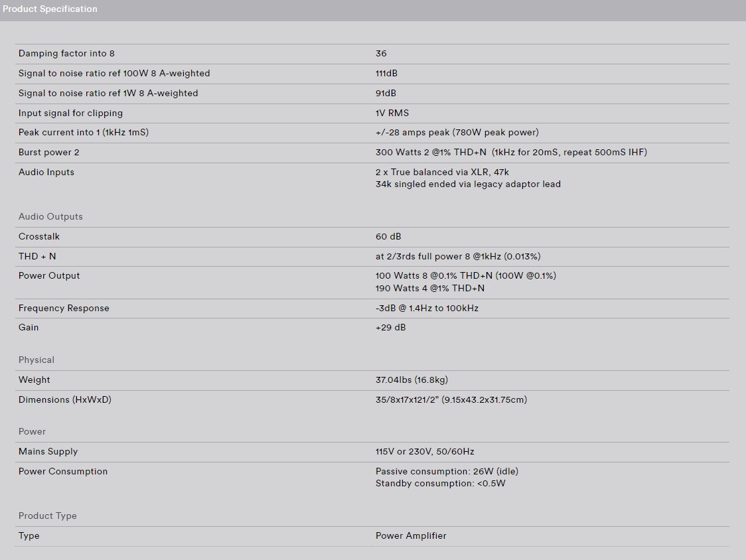Click the Burst power 2 label

[x=49, y=152]
